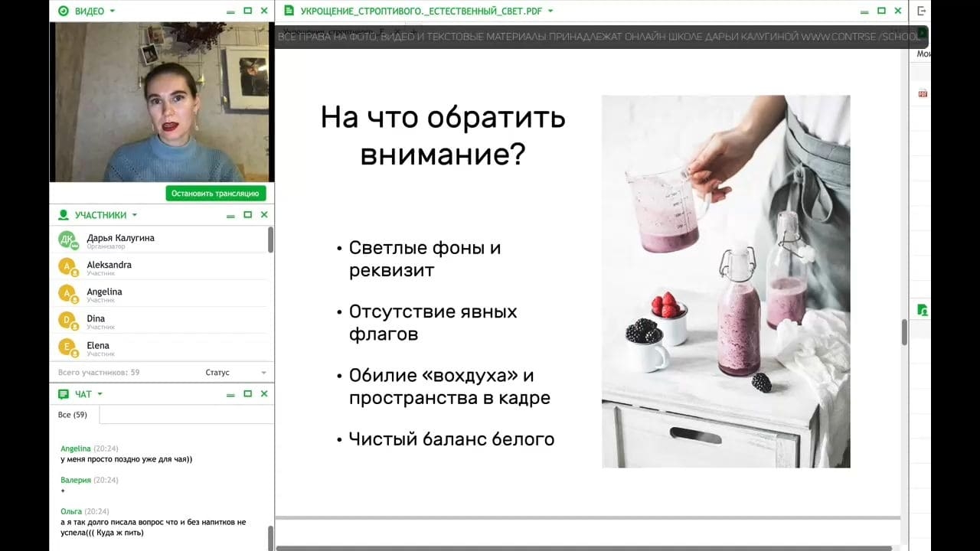Click the smoothie photo on the slide

726,281
